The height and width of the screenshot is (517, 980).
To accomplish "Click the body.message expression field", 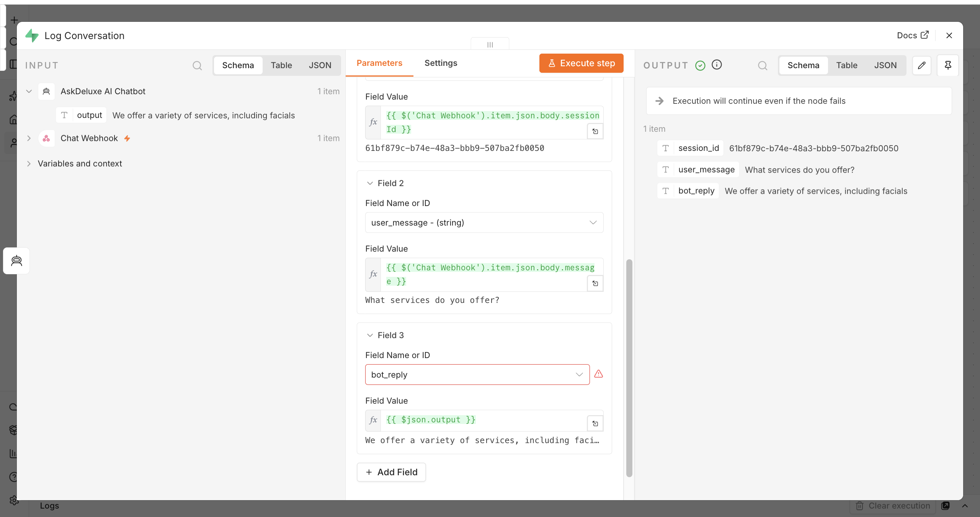I will 484,275.
